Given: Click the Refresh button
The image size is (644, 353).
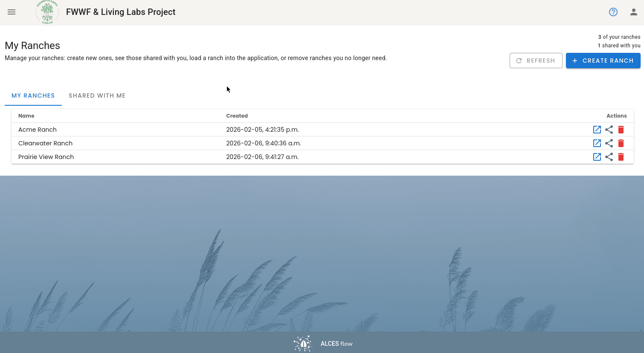Looking at the screenshot, I should tap(536, 61).
